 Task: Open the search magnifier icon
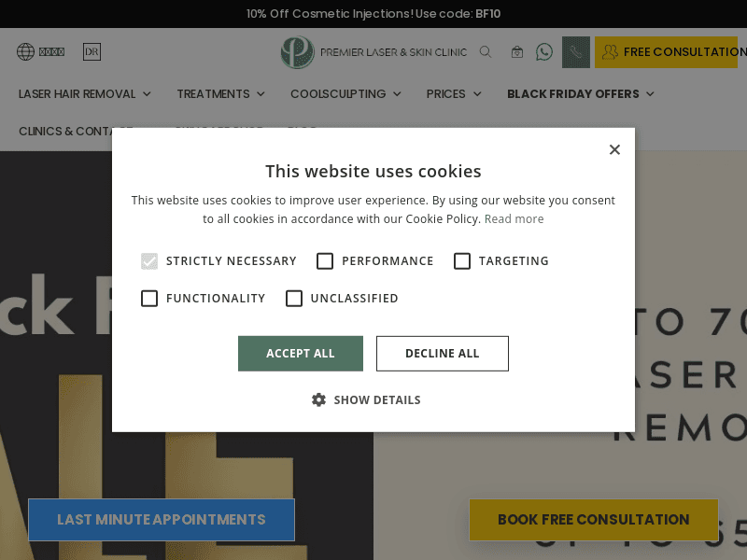coord(486,52)
